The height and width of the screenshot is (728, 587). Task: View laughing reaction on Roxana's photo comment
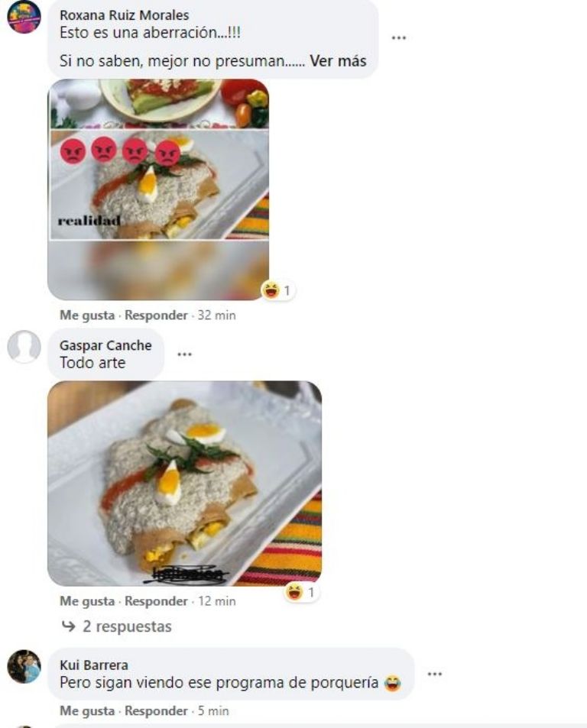tap(277, 290)
